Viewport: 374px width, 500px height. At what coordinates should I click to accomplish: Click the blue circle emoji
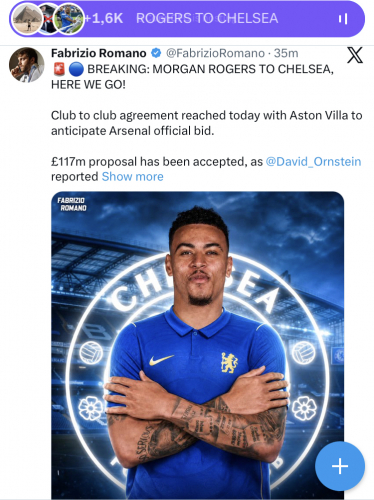click(x=76, y=69)
